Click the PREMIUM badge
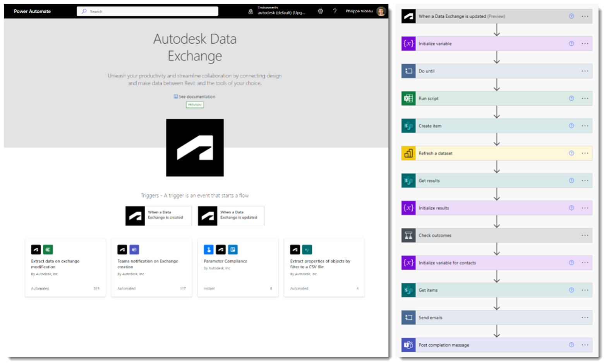Viewport: 604px width, 364px height. click(x=195, y=105)
